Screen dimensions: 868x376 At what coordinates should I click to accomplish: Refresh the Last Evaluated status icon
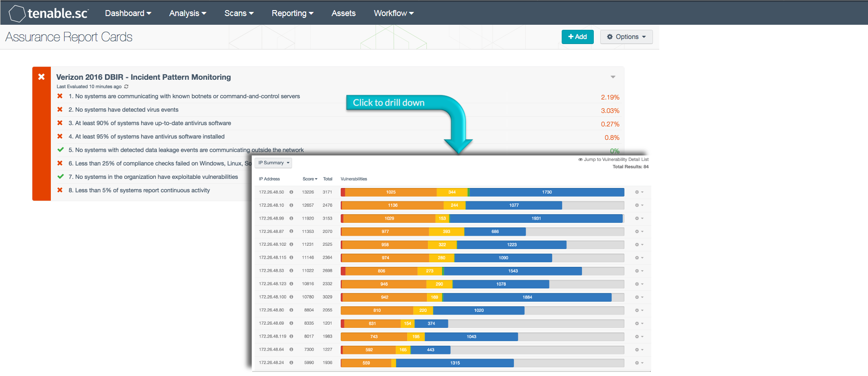tap(126, 87)
